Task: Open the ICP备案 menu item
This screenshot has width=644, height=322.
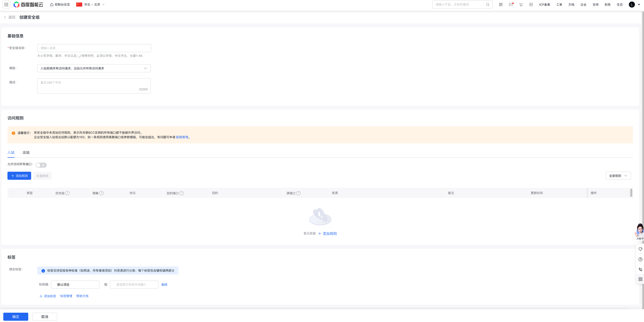Action: pos(544,5)
